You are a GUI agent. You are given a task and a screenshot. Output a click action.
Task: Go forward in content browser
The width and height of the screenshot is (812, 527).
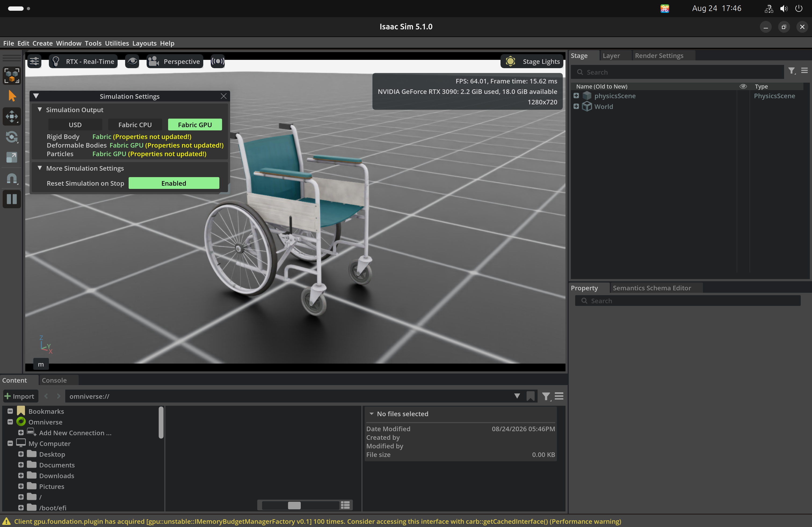point(58,396)
